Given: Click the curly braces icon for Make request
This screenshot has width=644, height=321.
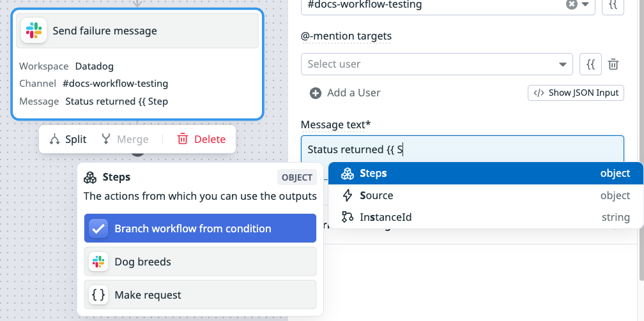Looking at the screenshot, I should tap(98, 295).
